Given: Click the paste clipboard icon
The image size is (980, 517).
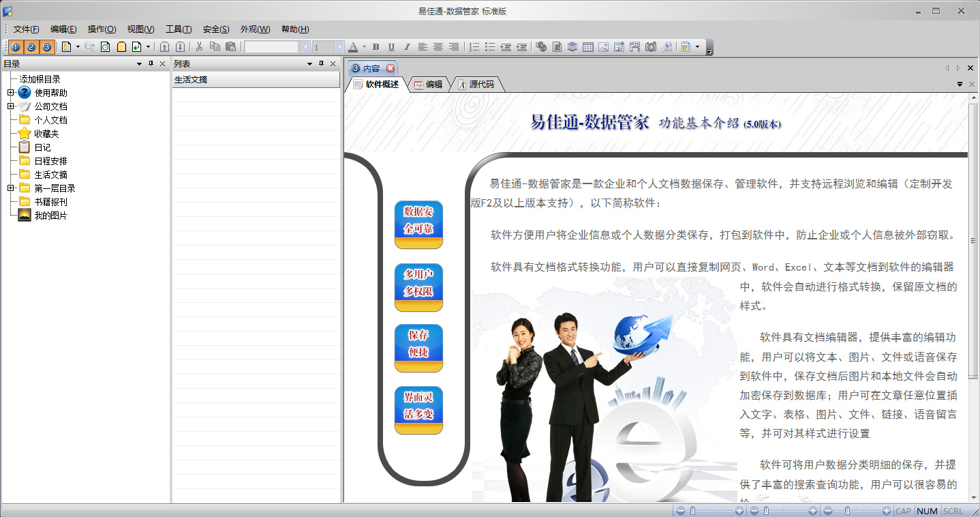Looking at the screenshot, I should click(x=230, y=47).
